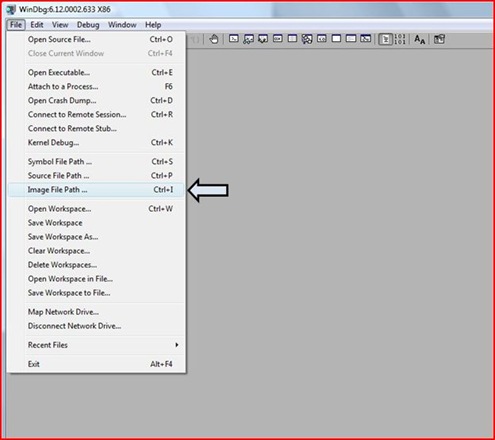Select Connect to Remote Stub...

pyautogui.click(x=96, y=128)
